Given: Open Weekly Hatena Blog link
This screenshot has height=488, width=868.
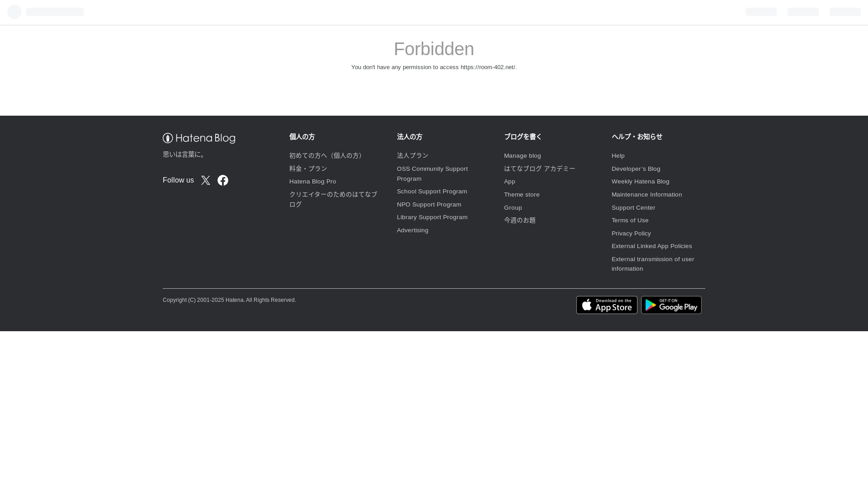Looking at the screenshot, I should 641,182.
